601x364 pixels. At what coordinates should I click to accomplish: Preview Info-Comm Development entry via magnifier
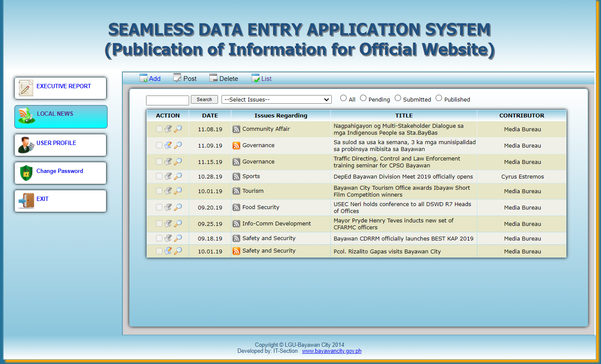(178, 223)
